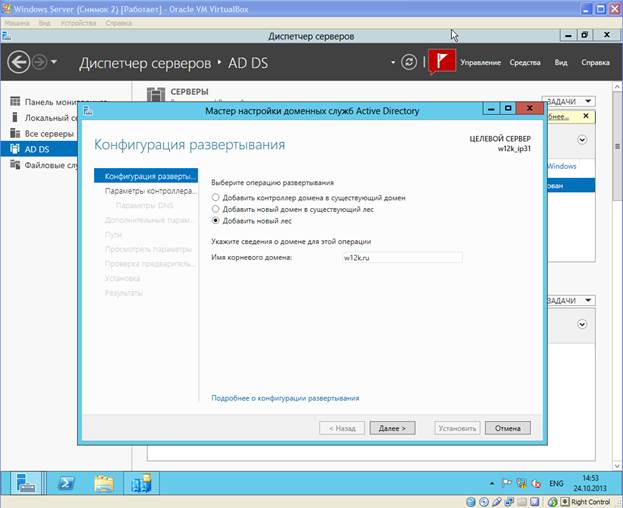
Task: Click the network warning tray icon
Action: tap(521, 483)
